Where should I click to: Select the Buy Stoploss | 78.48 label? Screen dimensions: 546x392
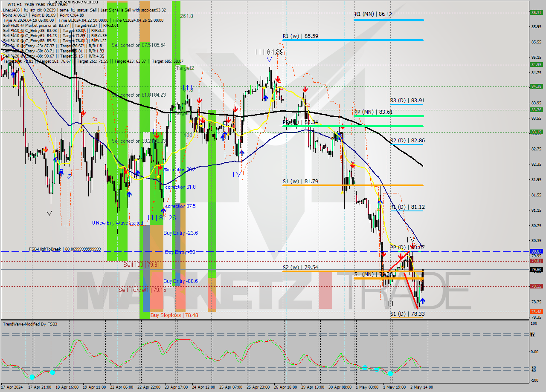point(174,315)
